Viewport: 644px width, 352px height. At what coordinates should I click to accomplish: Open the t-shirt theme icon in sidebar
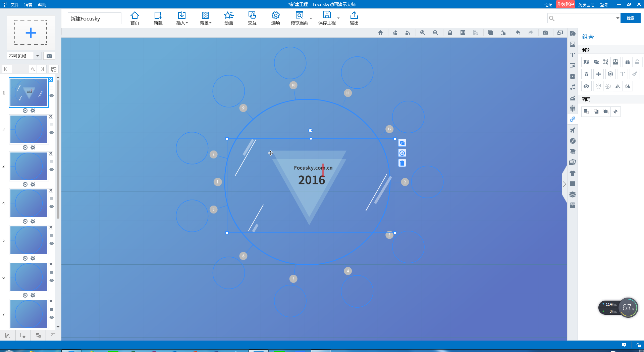[x=573, y=173]
